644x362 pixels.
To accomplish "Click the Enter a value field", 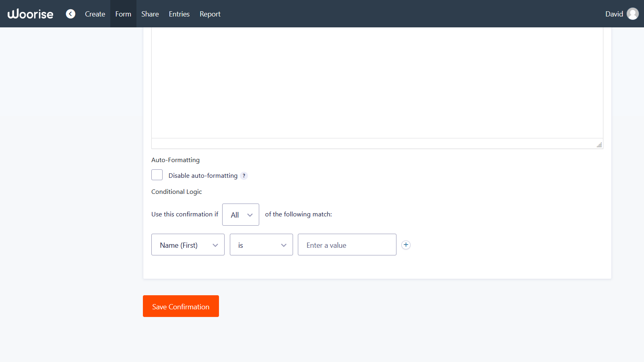I will [x=347, y=245].
